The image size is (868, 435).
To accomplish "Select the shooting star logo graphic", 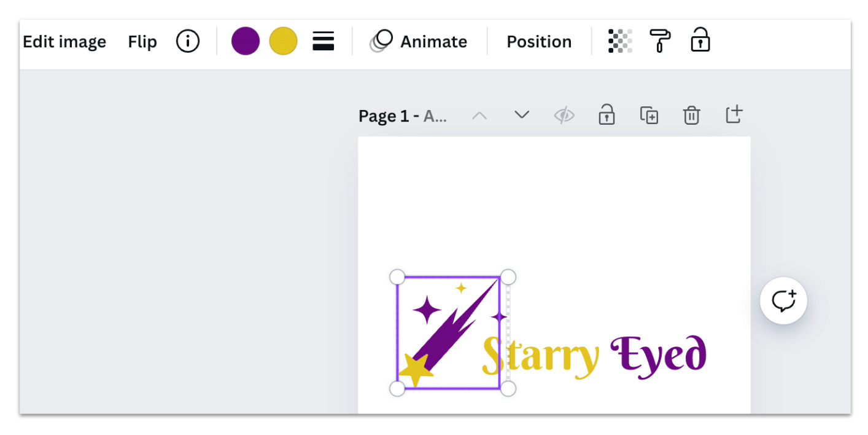I will [449, 332].
